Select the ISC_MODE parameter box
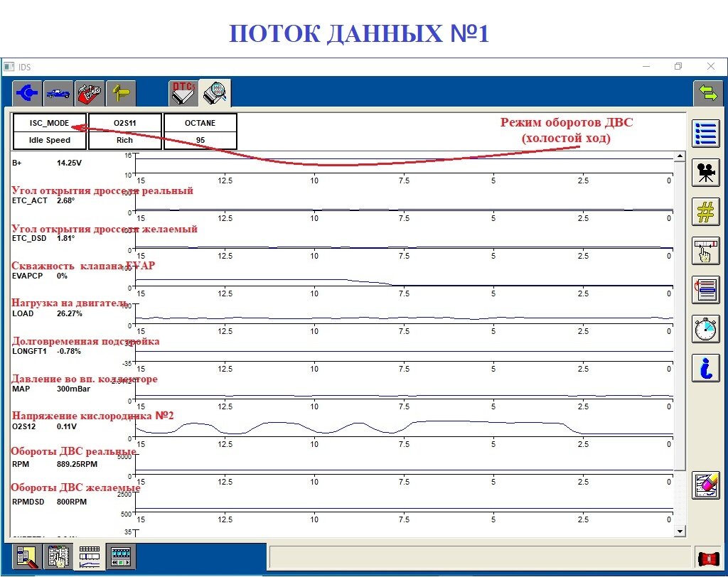Image resolution: width=728 pixels, height=577 pixels. click(x=50, y=131)
